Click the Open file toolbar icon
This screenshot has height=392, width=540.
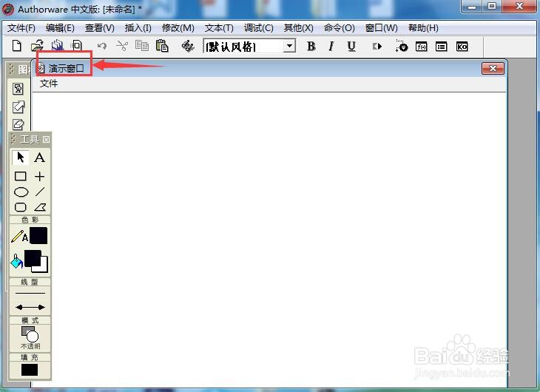point(37,46)
